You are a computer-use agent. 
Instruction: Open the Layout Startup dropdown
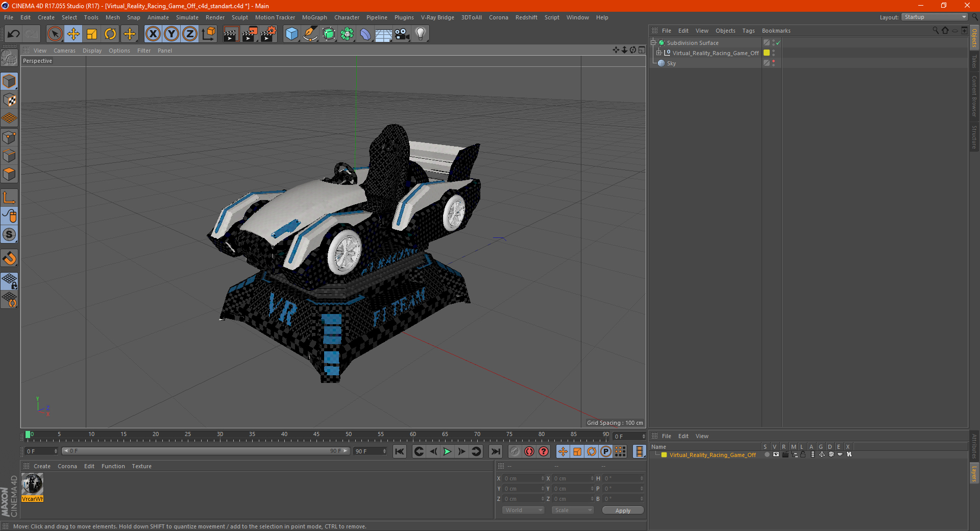point(935,17)
